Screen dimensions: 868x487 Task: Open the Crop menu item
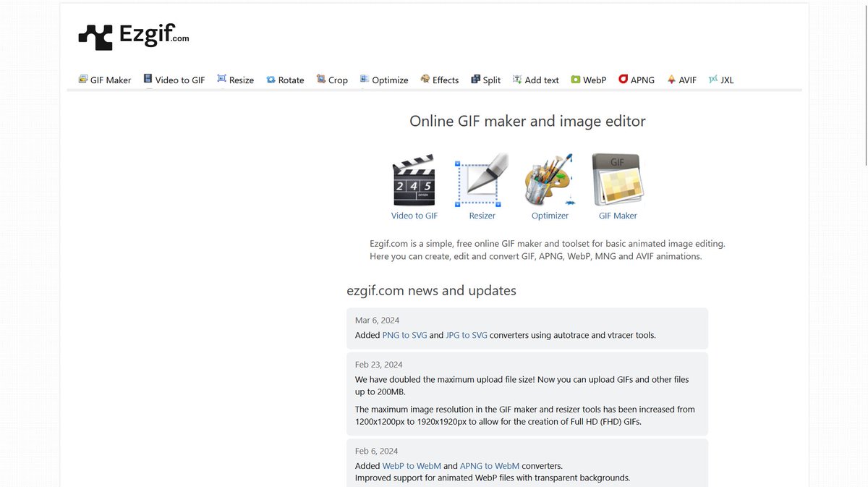point(332,80)
